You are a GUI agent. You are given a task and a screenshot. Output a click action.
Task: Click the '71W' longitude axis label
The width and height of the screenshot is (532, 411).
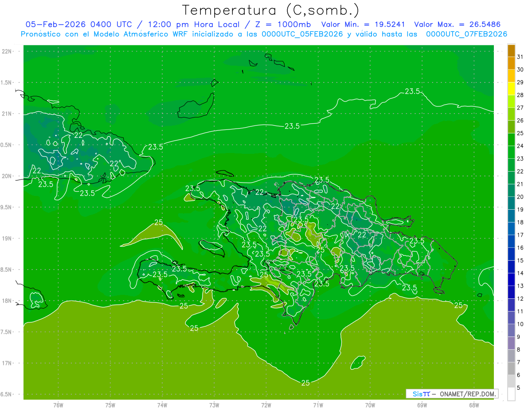[x=318, y=405]
